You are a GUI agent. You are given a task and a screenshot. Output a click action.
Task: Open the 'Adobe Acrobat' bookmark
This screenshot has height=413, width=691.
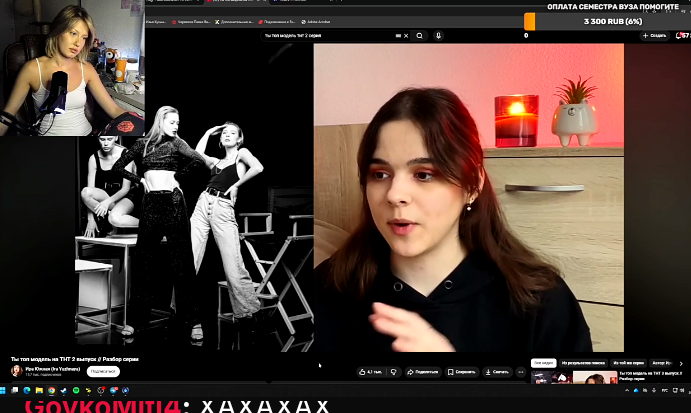(316, 22)
